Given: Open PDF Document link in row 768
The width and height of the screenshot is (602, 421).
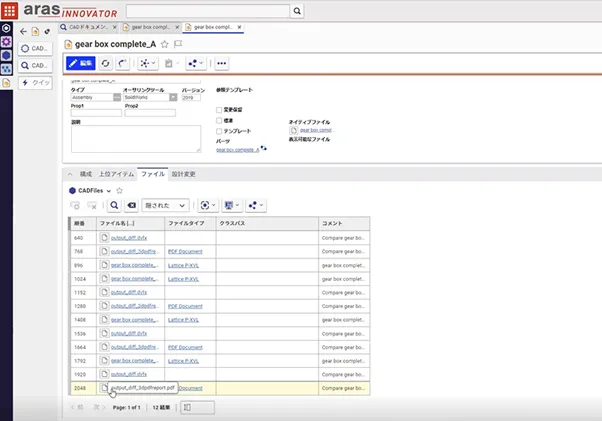Looking at the screenshot, I should [x=185, y=252].
